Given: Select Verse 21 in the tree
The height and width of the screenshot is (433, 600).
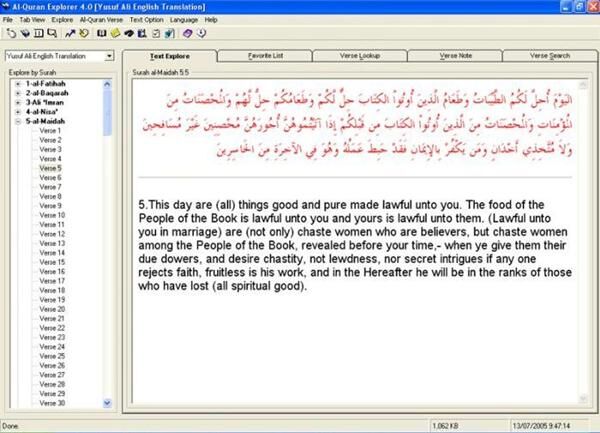Looking at the screenshot, I should [x=52, y=319].
